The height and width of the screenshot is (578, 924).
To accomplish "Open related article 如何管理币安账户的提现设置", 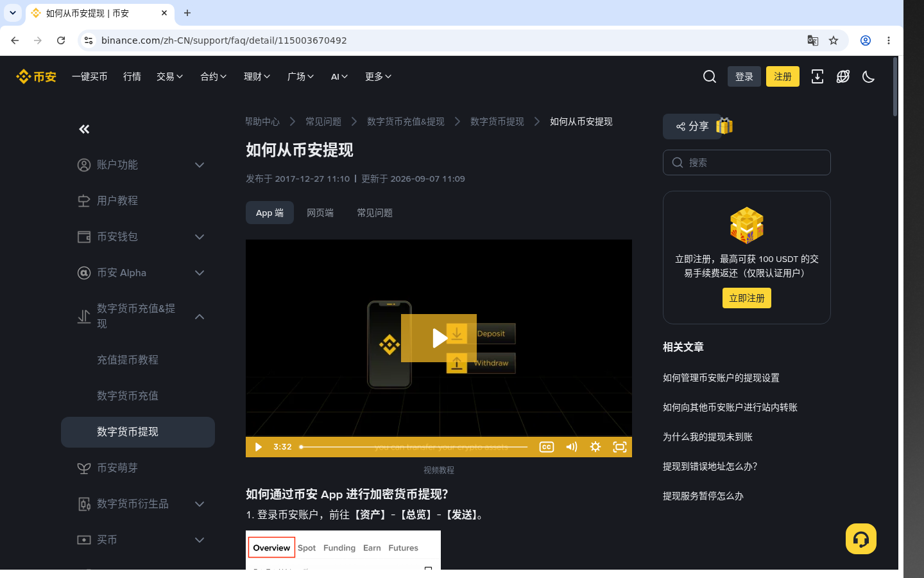I will 721,378.
